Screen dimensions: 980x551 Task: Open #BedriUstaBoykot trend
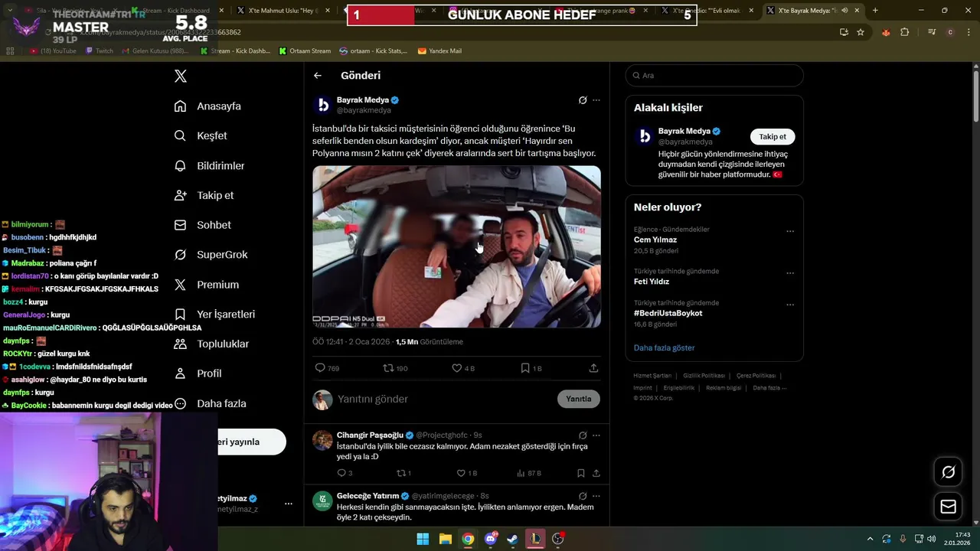pos(668,313)
